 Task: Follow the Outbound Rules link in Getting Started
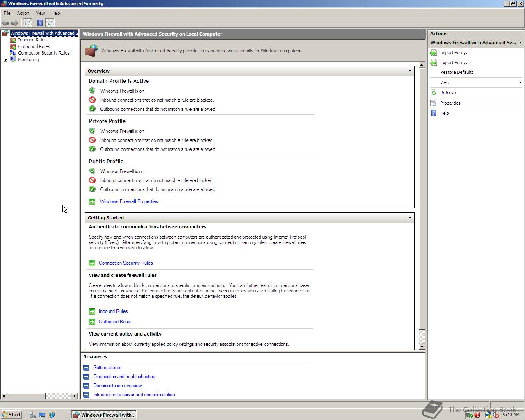coord(115,322)
